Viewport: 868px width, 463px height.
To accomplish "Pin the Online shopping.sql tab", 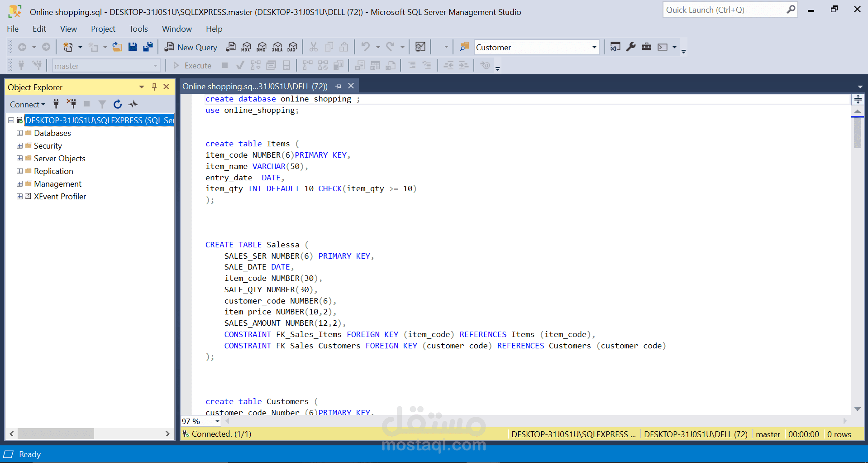I will [338, 86].
